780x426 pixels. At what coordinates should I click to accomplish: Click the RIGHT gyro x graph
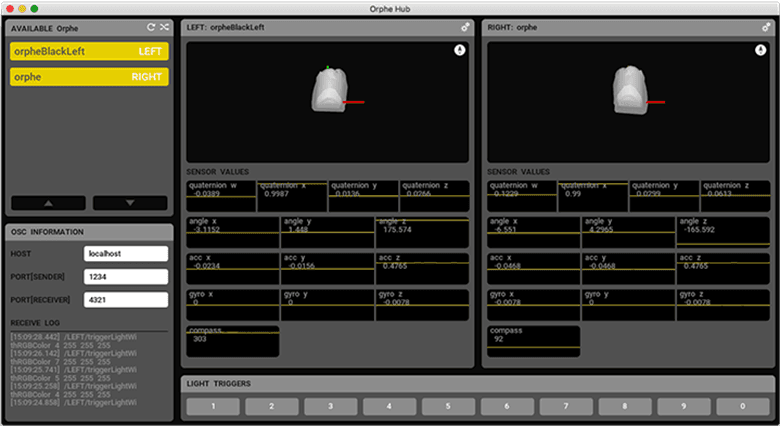coord(534,305)
